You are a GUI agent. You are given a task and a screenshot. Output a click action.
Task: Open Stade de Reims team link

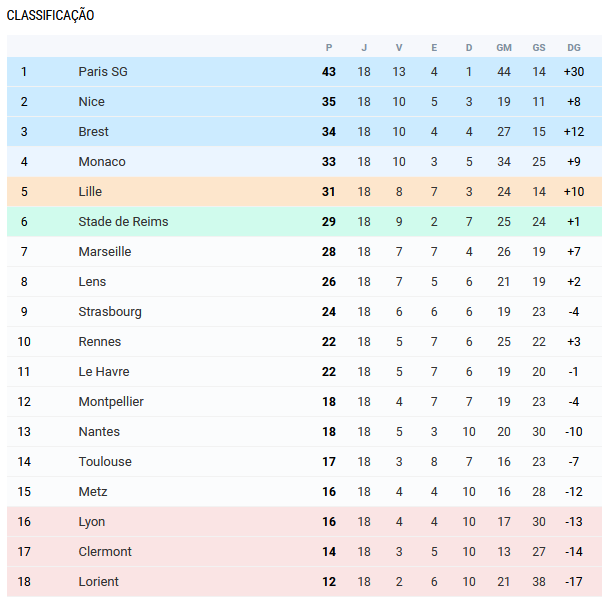tap(123, 222)
